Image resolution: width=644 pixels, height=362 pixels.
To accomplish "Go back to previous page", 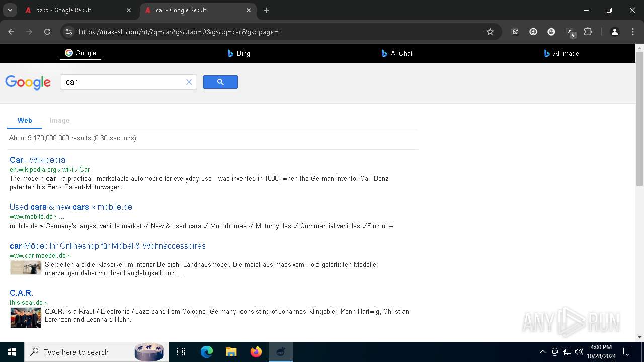I will point(11,32).
